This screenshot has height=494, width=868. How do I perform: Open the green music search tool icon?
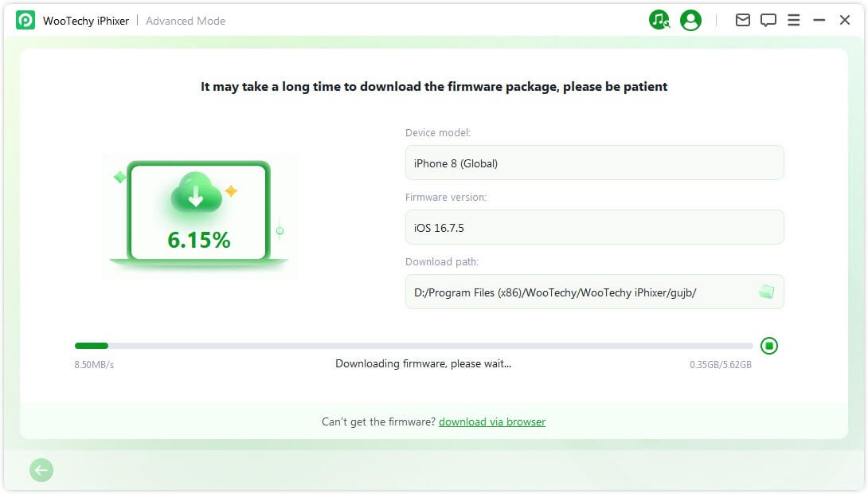point(659,21)
